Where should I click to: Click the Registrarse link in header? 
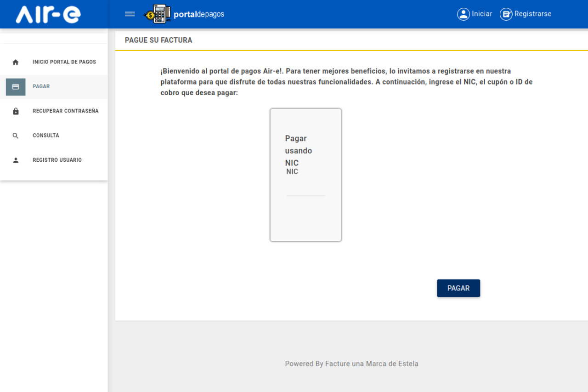[x=533, y=14]
